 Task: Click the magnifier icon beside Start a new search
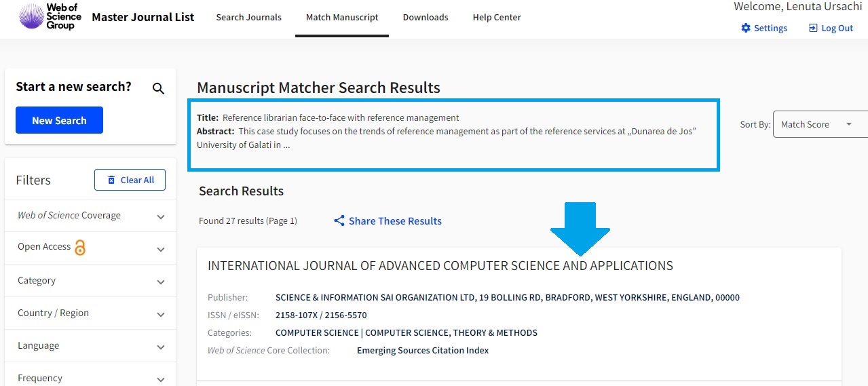(x=159, y=88)
